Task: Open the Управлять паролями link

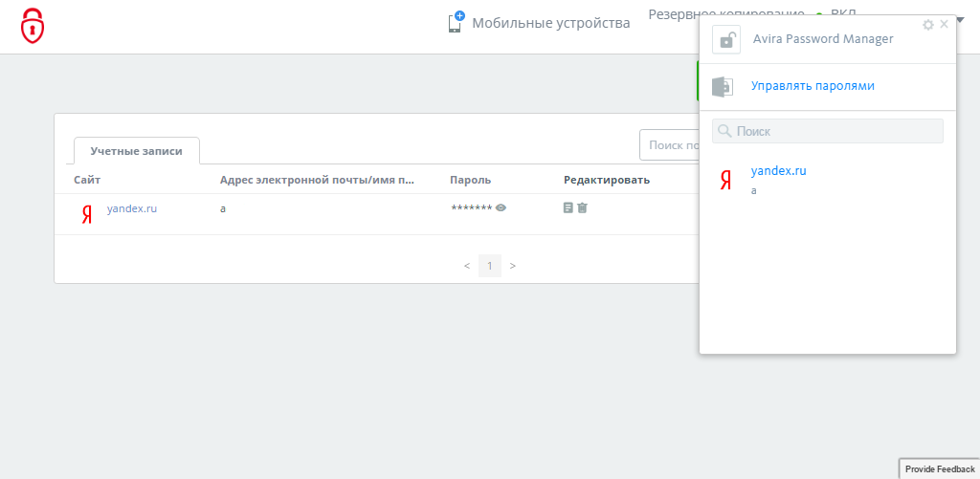Action: coord(813,86)
